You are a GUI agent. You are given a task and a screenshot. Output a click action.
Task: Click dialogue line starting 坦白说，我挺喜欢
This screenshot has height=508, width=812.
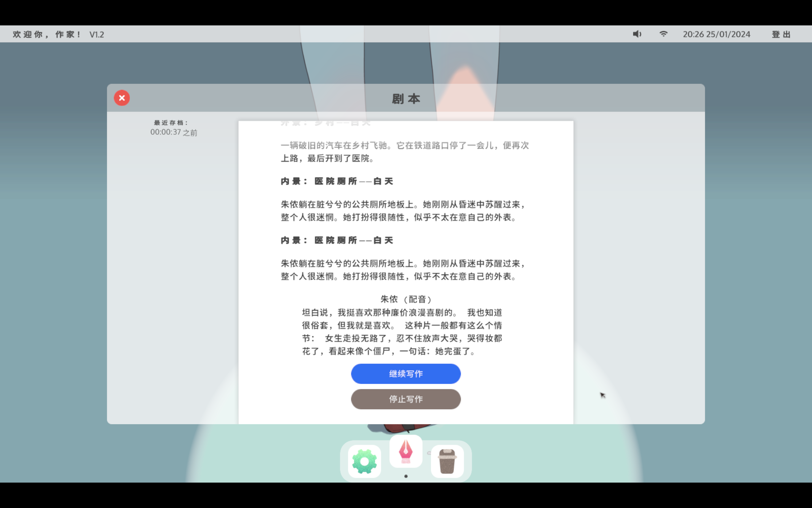[x=402, y=313]
